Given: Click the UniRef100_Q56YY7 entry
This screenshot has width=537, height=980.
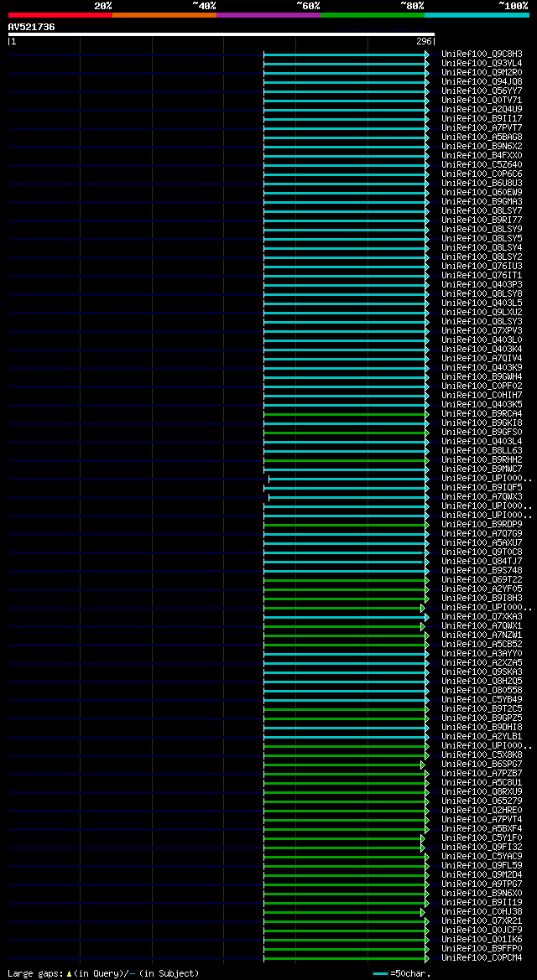Looking at the screenshot, I should (482, 91).
